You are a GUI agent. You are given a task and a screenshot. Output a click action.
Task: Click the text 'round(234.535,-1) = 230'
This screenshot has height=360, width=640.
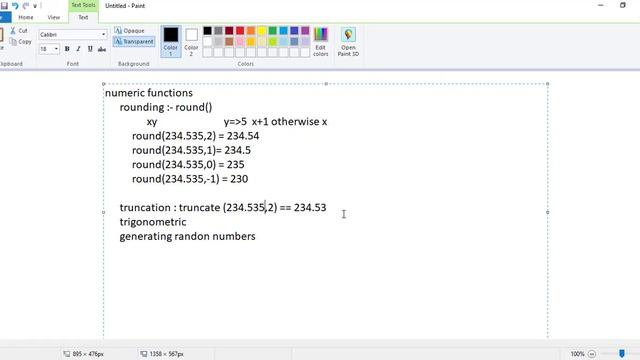(190, 179)
